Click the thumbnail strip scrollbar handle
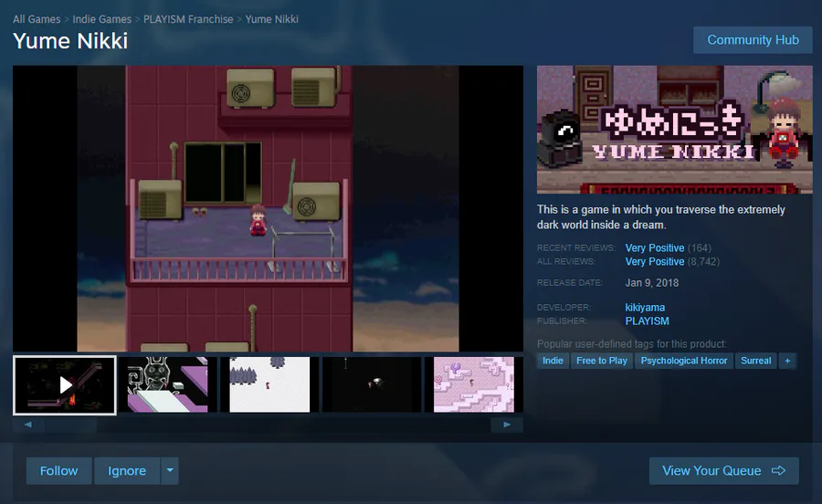The width and height of the screenshot is (822, 504). pyautogui.click(x=70, y=425)
